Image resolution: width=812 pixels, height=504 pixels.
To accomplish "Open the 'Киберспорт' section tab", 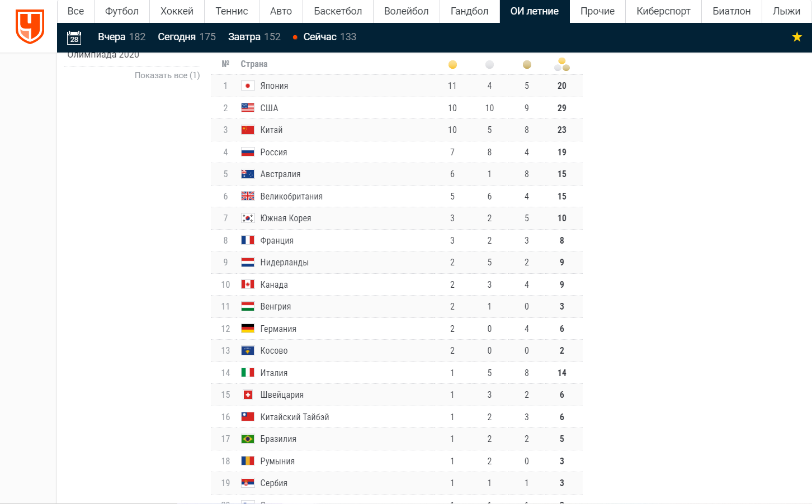I will 663,11.
